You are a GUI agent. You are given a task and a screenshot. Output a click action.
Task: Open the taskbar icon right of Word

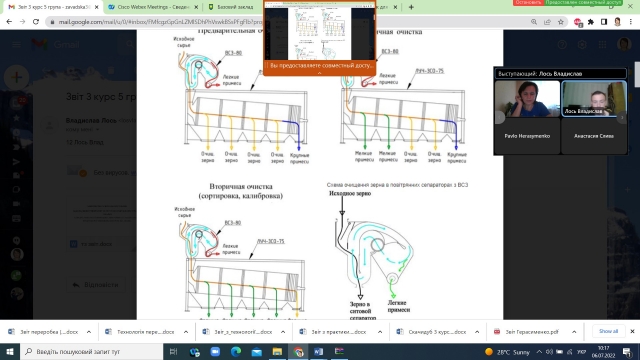click(339, 351)
